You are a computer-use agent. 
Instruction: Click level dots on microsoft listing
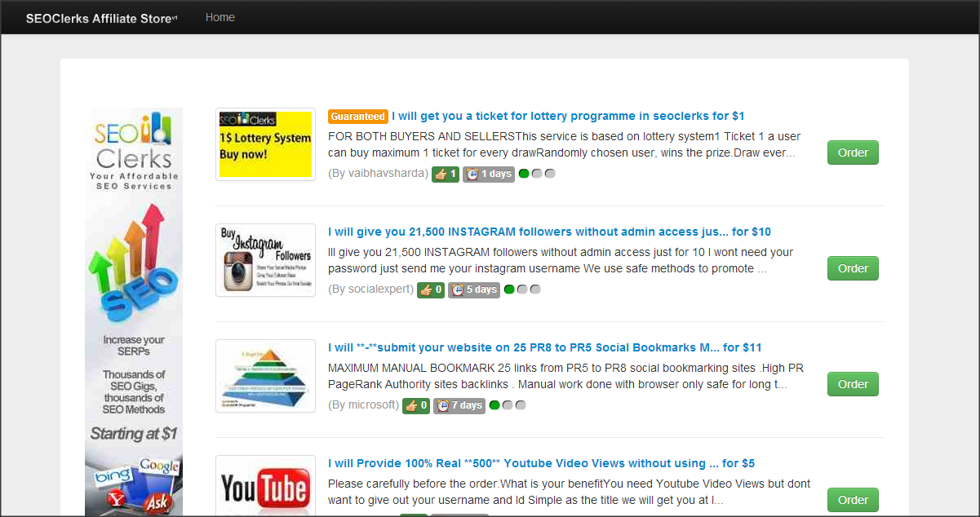(508, 405)
